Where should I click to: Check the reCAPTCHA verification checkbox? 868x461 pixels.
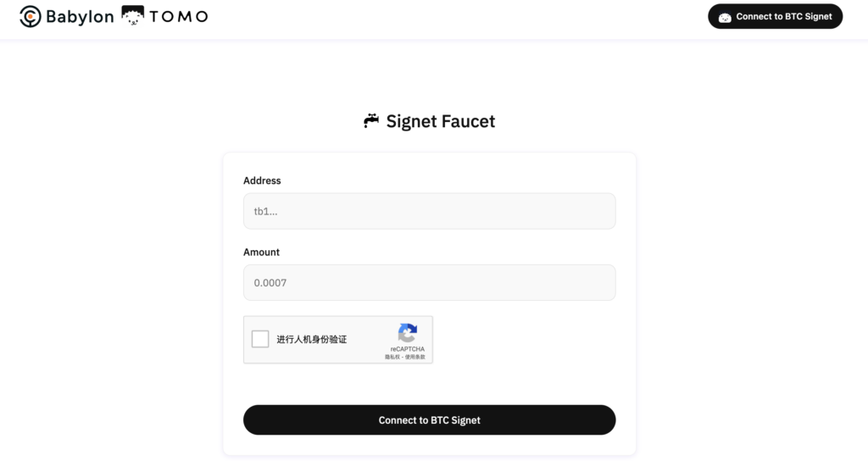260,339
